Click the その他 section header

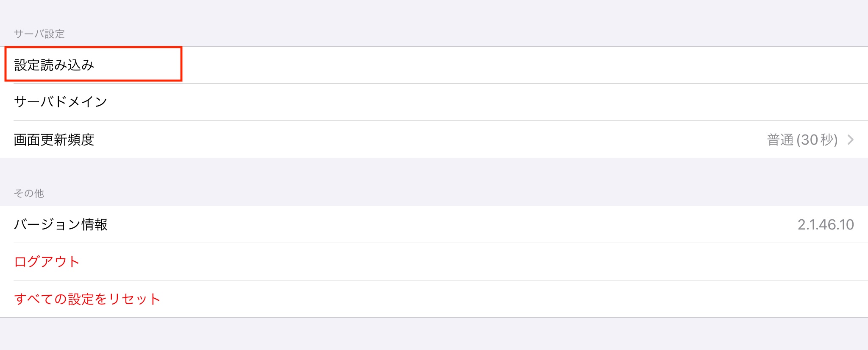pos(29,193)
